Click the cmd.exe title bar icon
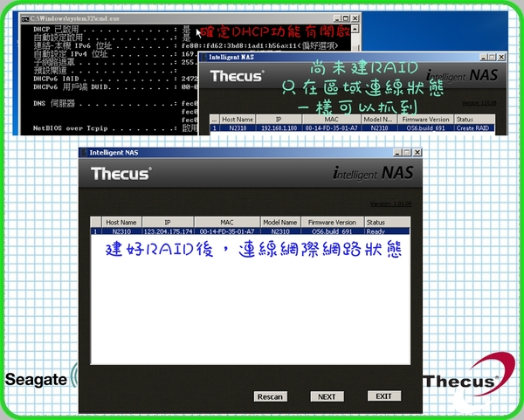Image resolution: width=524 pixels, height=420 pixels. 24,18
